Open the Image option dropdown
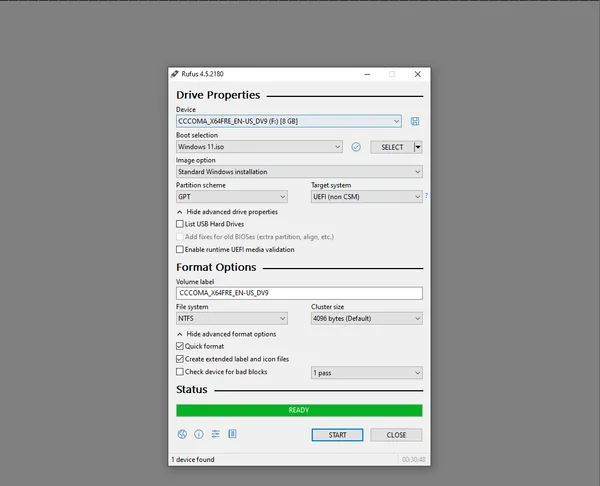 coord(299,171)
